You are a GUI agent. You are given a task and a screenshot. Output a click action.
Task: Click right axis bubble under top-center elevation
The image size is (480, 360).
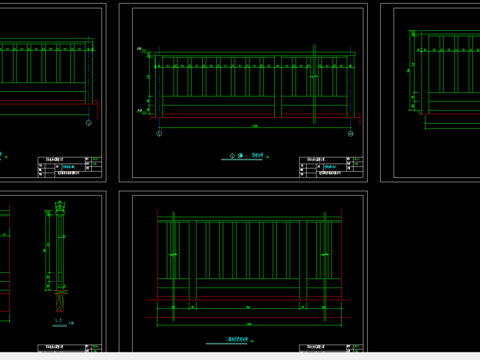click(351, 134)
